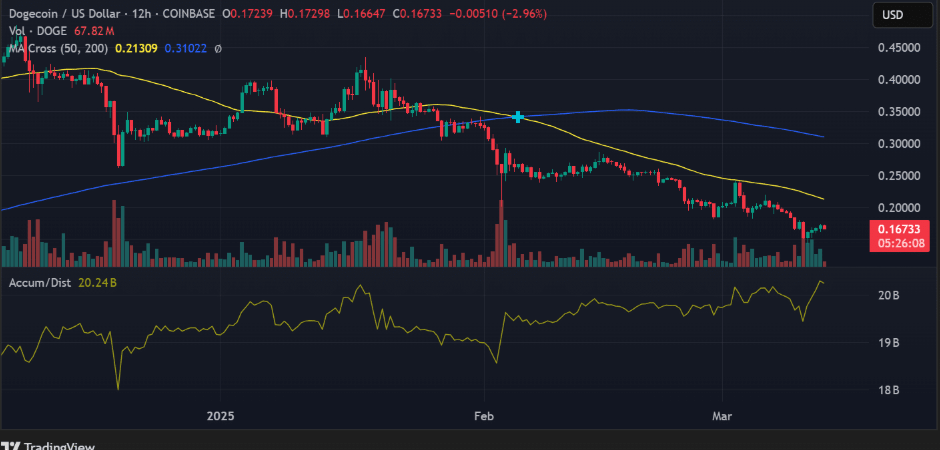Click the Vol · DOGE indicator label
This screenshot has width=940, height=450.
[x=38, y=31]
